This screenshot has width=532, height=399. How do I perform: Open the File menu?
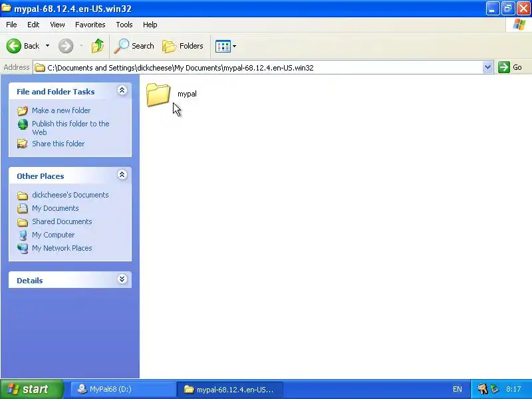11,25
